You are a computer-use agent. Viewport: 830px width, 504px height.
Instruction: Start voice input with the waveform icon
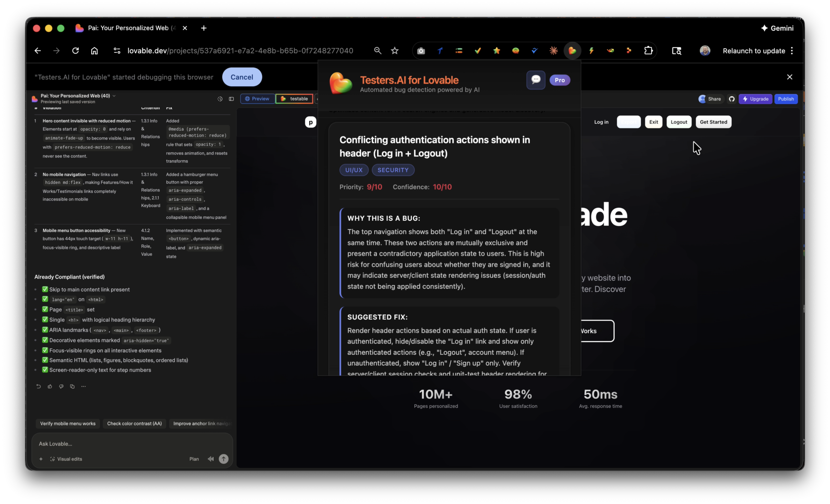pyautogui.click(x=210, y=459)
